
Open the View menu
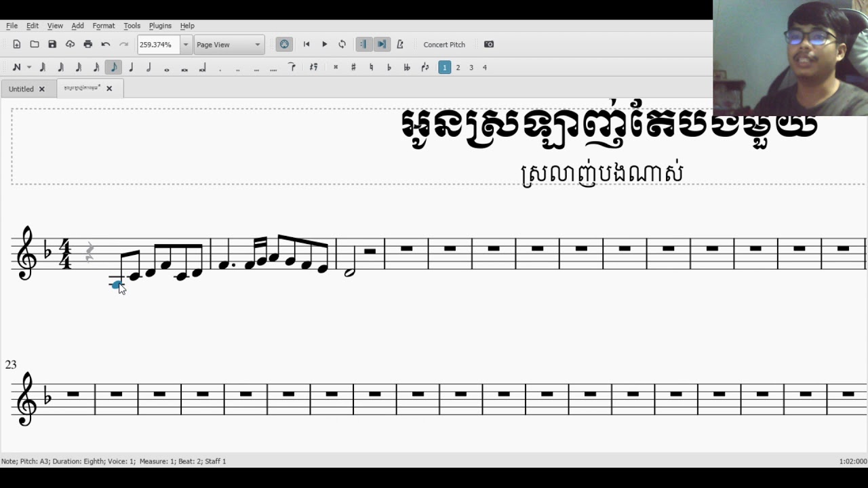coord(55,26)
